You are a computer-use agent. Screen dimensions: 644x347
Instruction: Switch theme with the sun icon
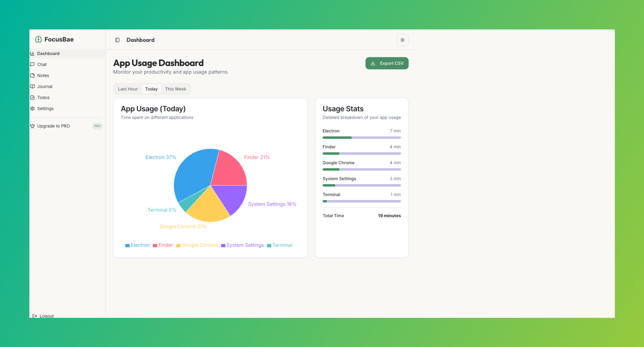click(402, 40)
